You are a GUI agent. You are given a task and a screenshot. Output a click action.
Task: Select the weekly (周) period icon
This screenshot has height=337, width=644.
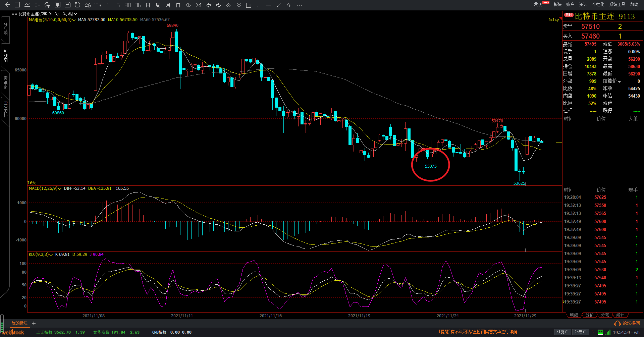(158, 5)
